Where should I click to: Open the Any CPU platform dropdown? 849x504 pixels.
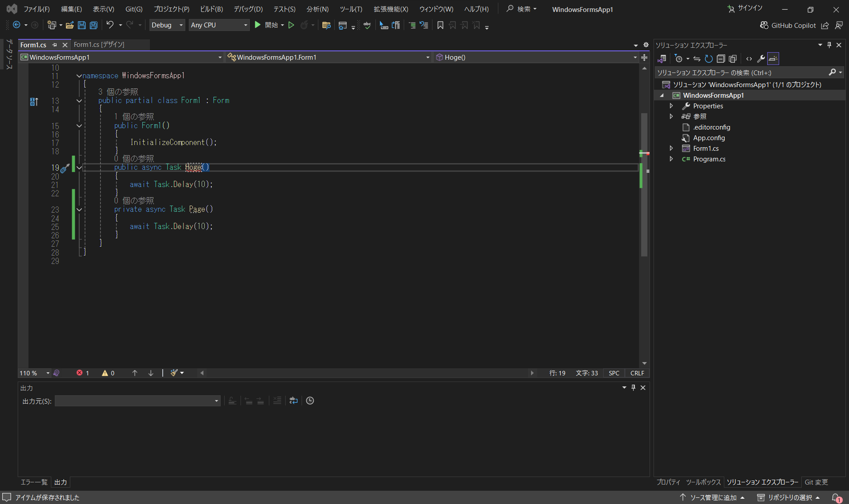pyautogui.click(x=218, y=25)
